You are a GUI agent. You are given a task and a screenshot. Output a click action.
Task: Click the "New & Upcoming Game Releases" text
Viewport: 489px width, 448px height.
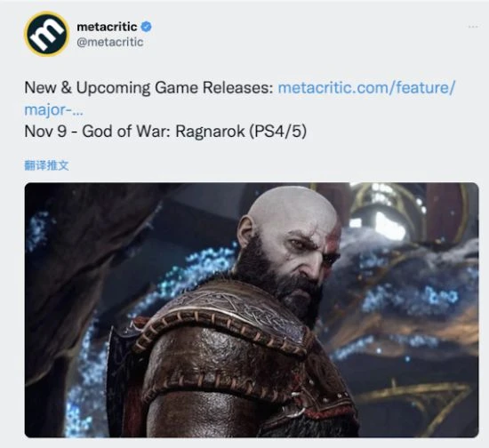point(148,88)
